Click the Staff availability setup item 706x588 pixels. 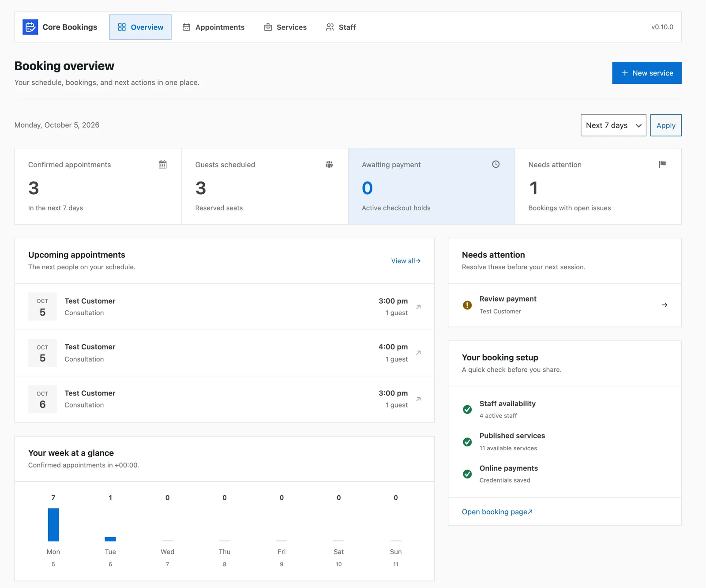coord(565,409)
